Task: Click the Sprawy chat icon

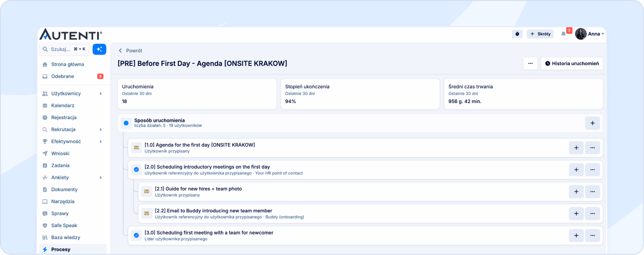Action: click(45, 213)
